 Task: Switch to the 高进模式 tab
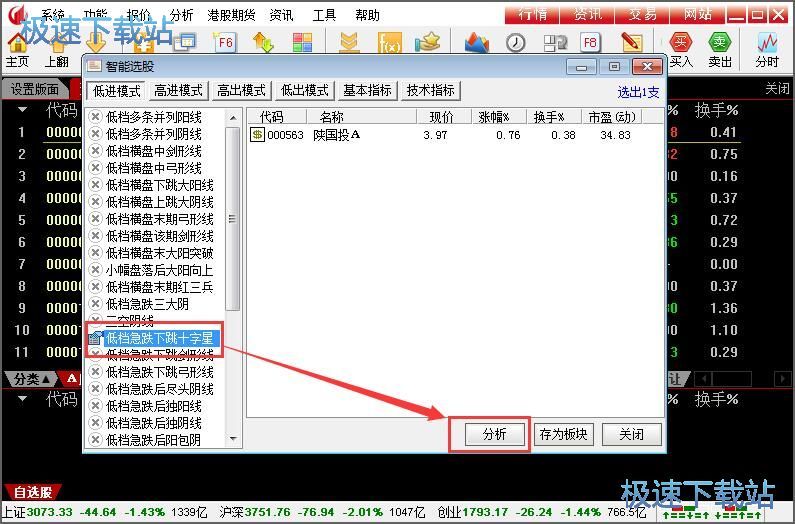pos(178,91)
